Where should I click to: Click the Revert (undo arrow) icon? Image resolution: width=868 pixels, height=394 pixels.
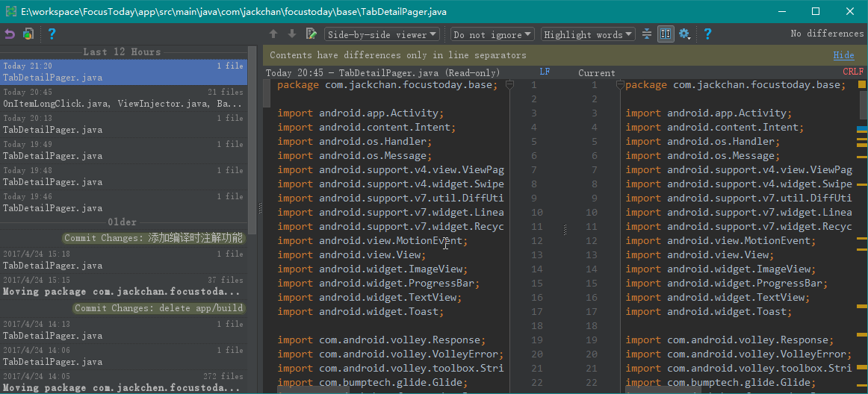click(10, 34)
